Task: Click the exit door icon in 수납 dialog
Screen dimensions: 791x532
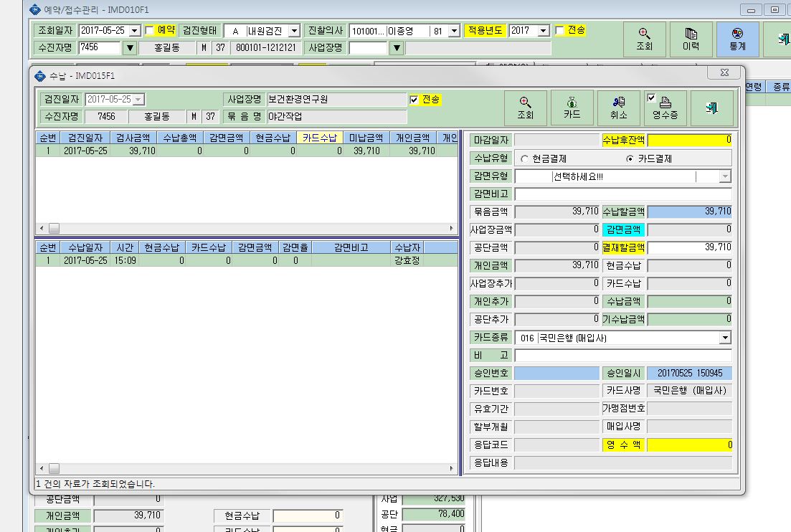Action: [712, 108]
